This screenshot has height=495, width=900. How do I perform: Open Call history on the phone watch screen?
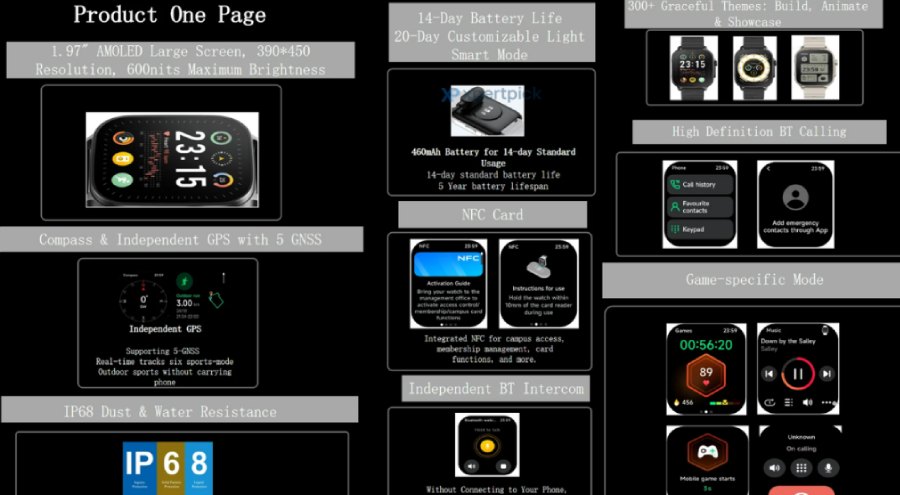pos(699,185)
